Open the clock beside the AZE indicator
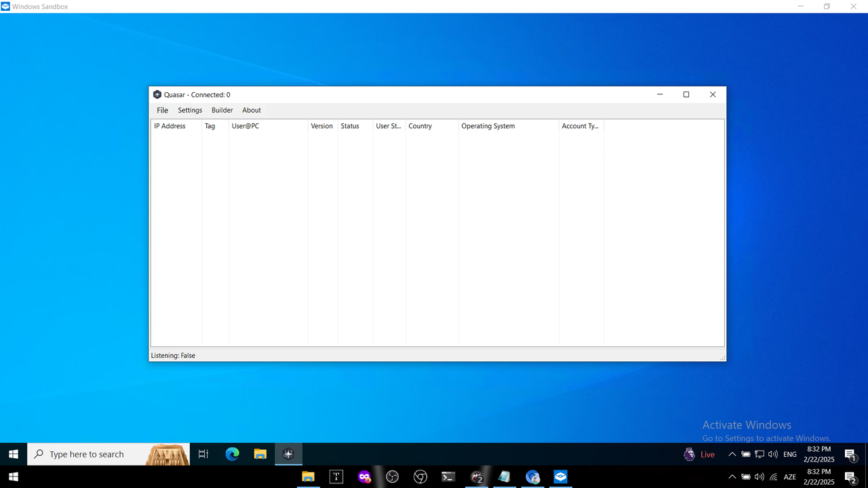The height and width of the screenshot is (488, 868). 818,477
